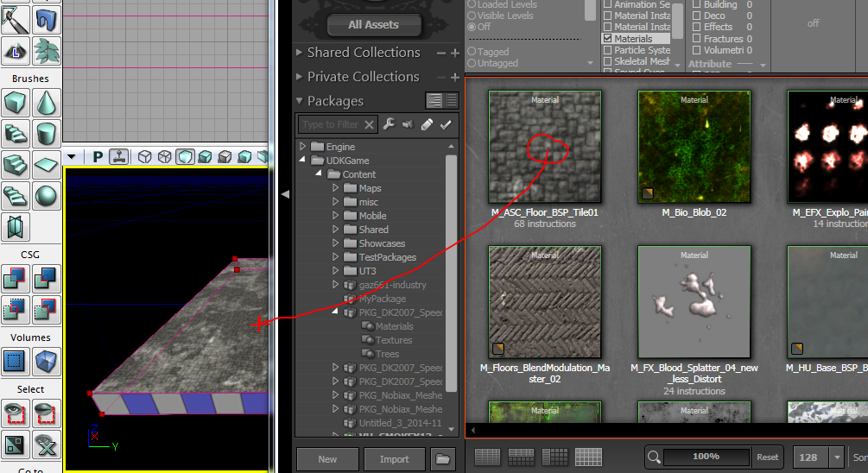Set viewport to Brush Wireframe mode
The width and height of the screenshot is (868, 473).
(x=144, y=157)
